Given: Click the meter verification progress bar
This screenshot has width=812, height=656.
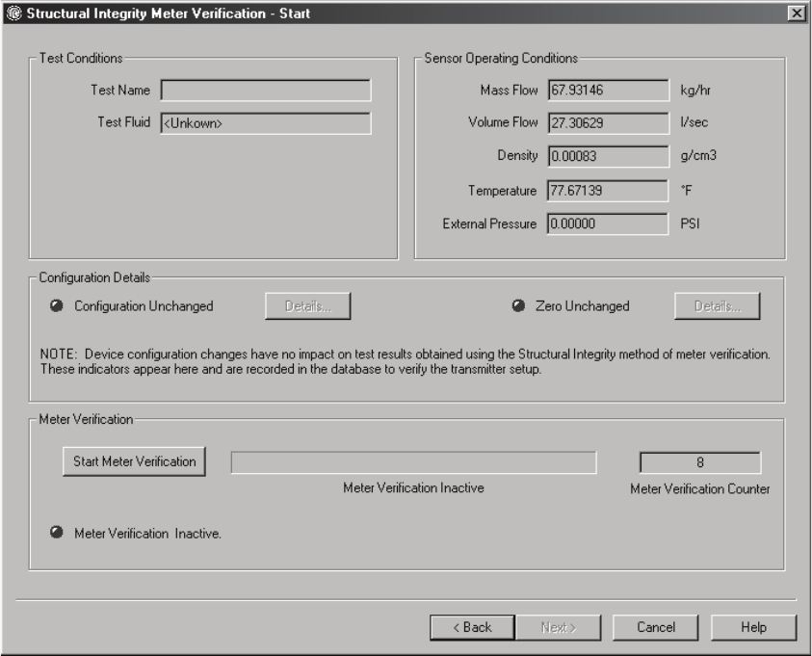Looking at the screenshot, I should point(413,462).
